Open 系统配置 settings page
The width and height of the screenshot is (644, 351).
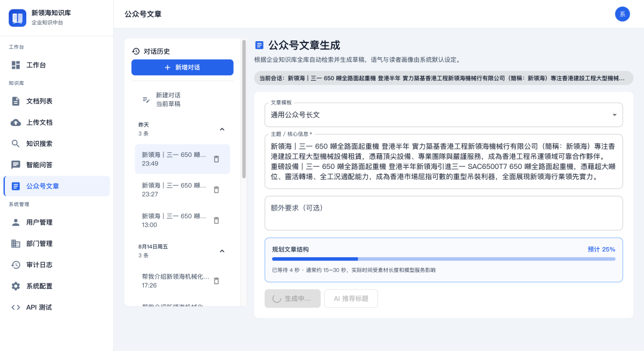57,286
